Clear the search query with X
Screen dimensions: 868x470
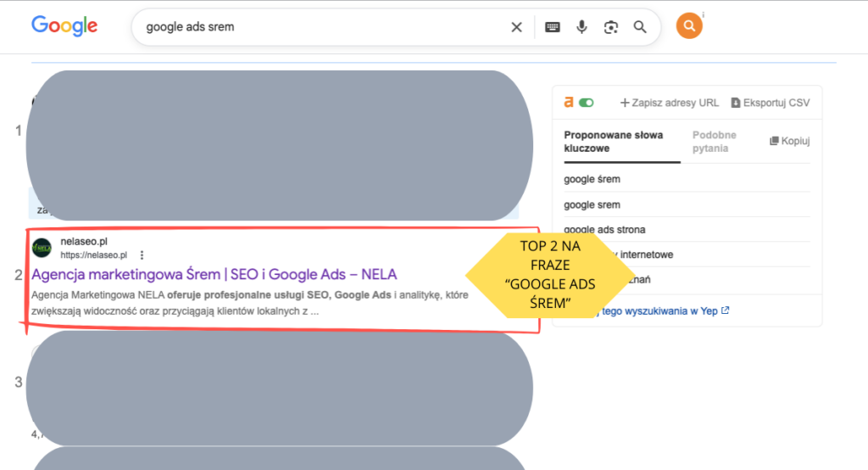pyautogui.click(x=516, y=26)
